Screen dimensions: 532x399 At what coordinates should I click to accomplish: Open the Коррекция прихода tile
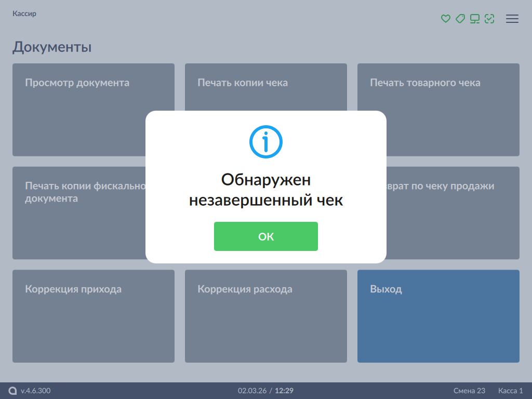[x=94, y=316]
